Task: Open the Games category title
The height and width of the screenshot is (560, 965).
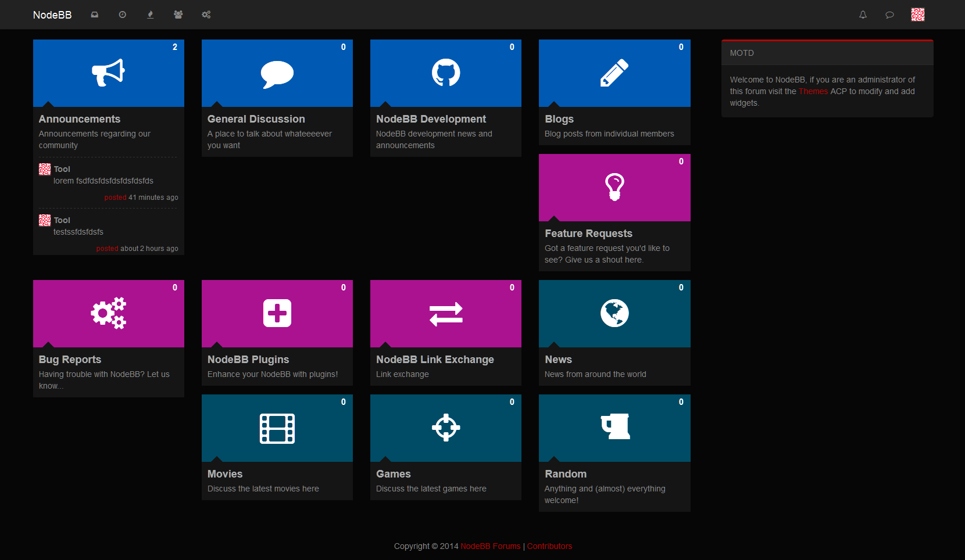Action: (x=394, y=474)
